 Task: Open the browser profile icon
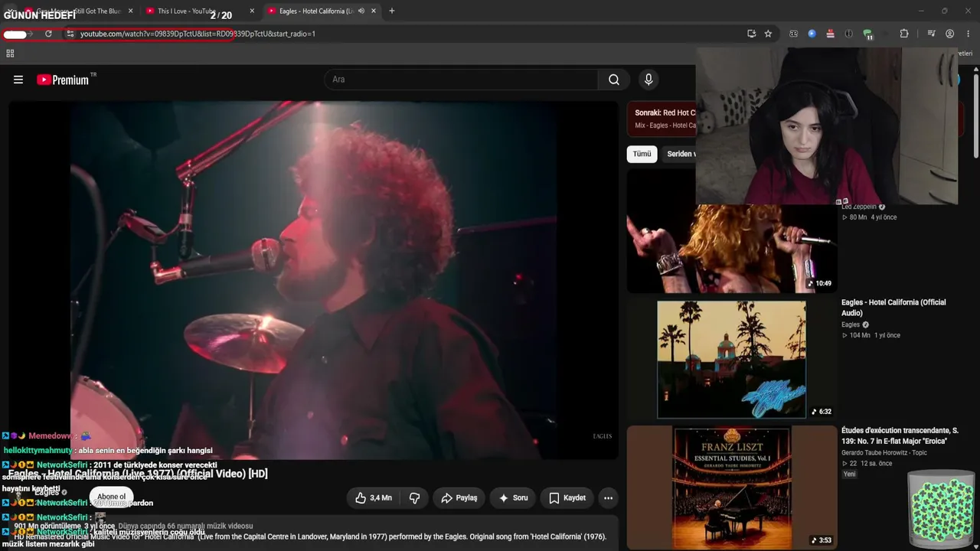point(949,34)
